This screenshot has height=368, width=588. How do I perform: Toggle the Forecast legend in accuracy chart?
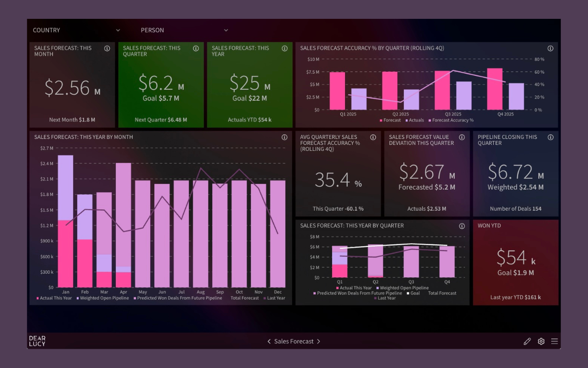pyautogui.click(x=390, y=120)
